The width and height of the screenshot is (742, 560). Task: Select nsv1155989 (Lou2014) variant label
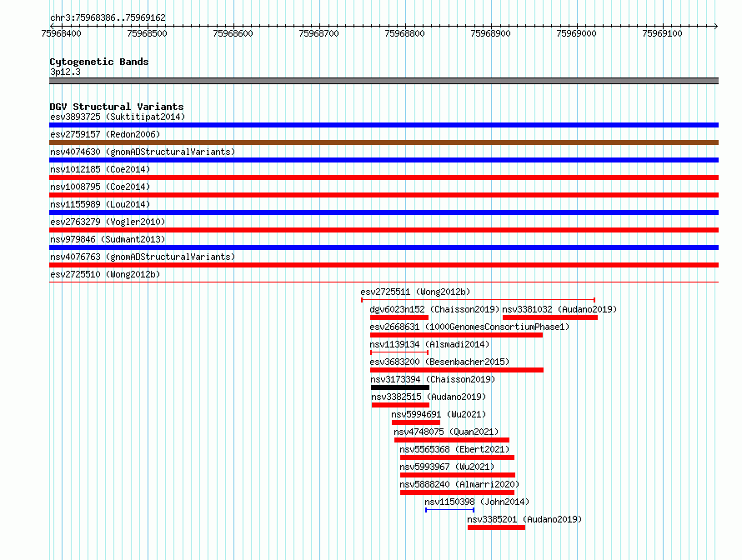100,204
